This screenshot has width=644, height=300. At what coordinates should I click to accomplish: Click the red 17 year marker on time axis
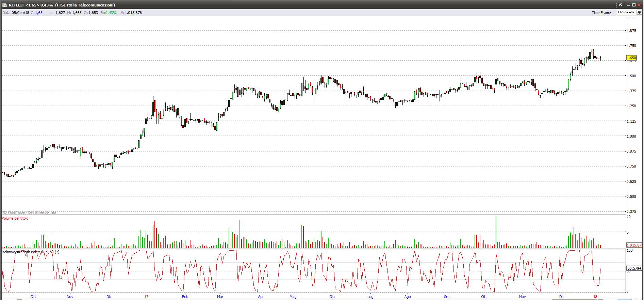pyautogui.click(x=146, y=297)
